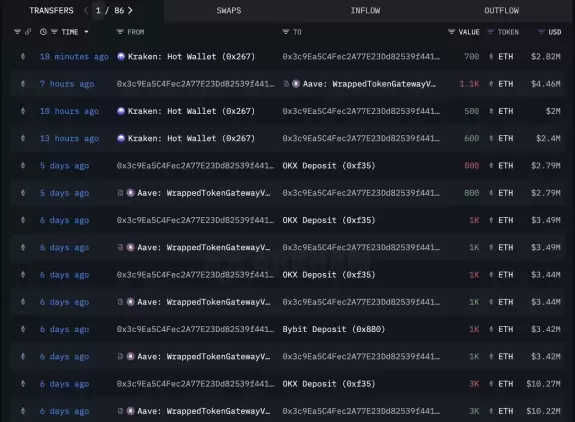Go to next transfers page
This screenshot has width=575, height=422.
(x=130, y=11)
